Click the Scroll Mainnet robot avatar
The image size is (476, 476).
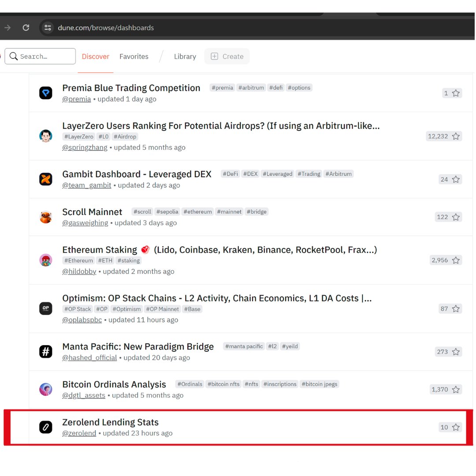click(46, 217)
